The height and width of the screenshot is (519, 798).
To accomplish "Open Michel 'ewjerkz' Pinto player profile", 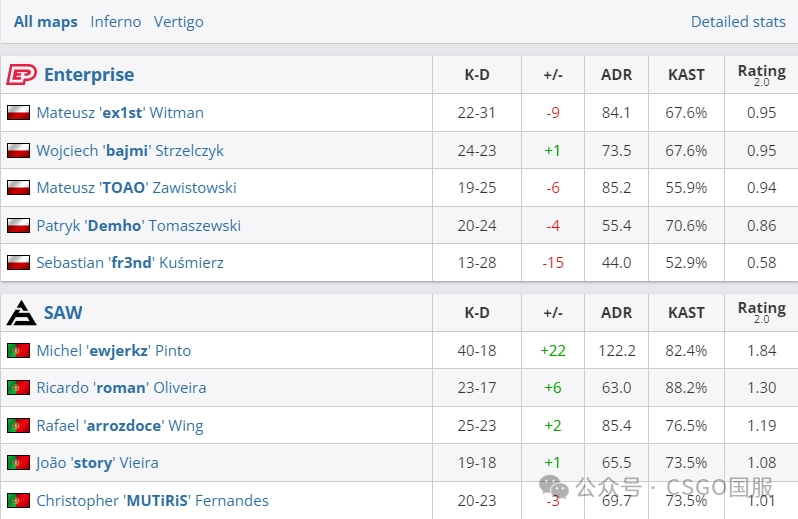I will [113, 351].
